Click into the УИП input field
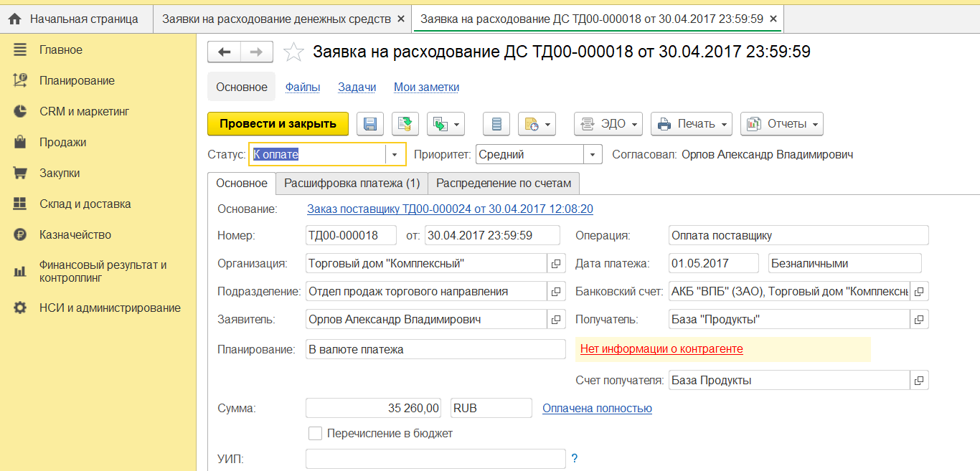The height and width of the screenshot is (471, 980). click(435, 459)
